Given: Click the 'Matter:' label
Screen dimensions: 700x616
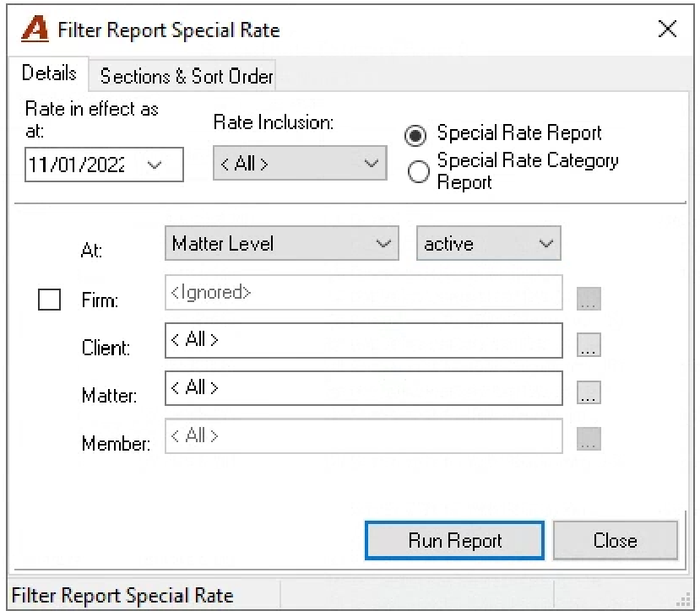Looking at the screenshot, I should (110, 395).
